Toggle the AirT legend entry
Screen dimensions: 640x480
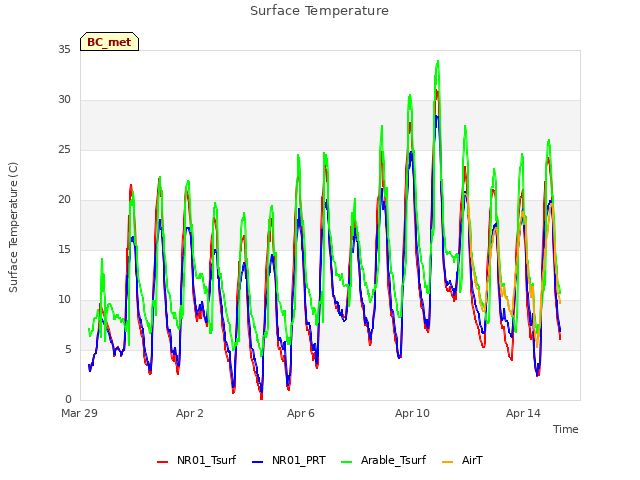point(462,460)
